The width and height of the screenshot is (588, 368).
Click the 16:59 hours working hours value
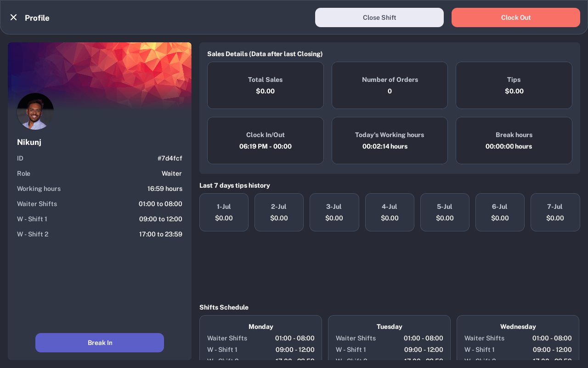click(x=165, y=189)
